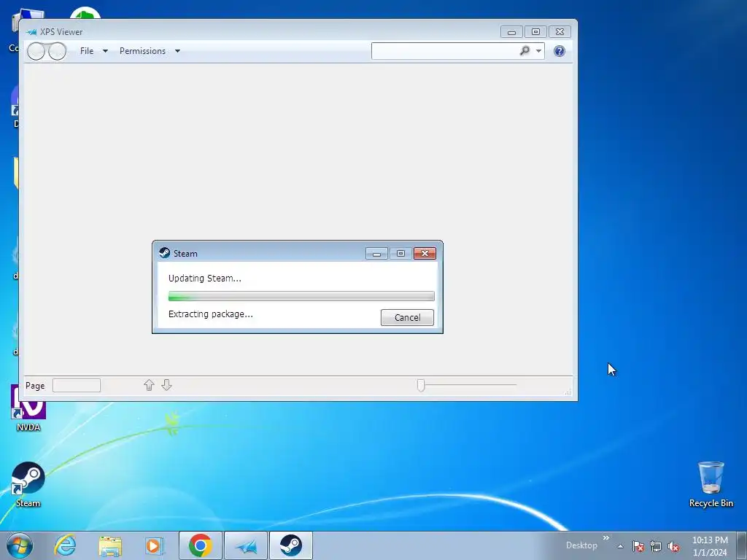Click the XPS Viewer search text field
The image size is (747, 560).
click(x=444, y=51)
